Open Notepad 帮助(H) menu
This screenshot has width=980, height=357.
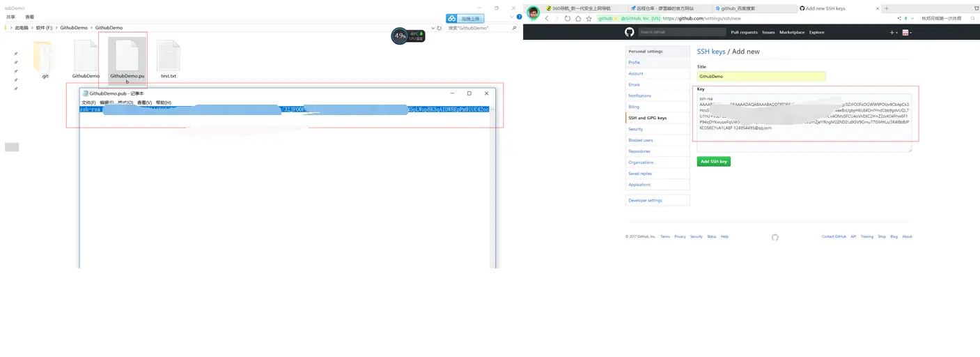[163, 102]
